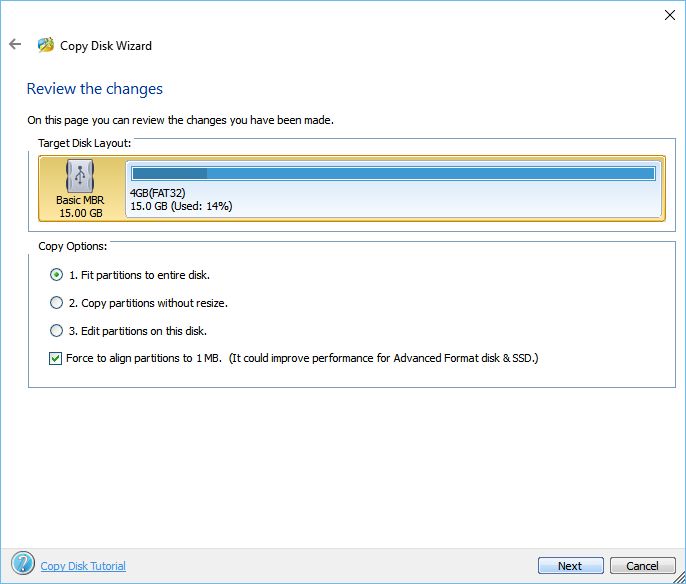Click the '15.0 GB (Used: 14%)' text
The width and height of the screenshot is (686, 584).
point(181,206)
